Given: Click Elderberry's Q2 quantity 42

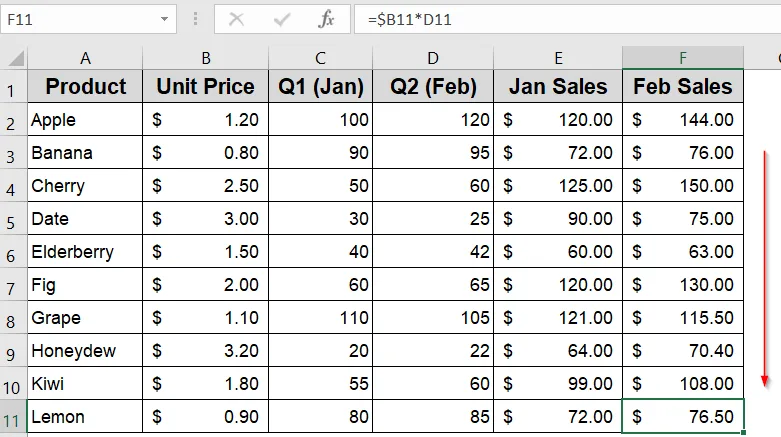Looking at the screenshot, I should 433,252.
